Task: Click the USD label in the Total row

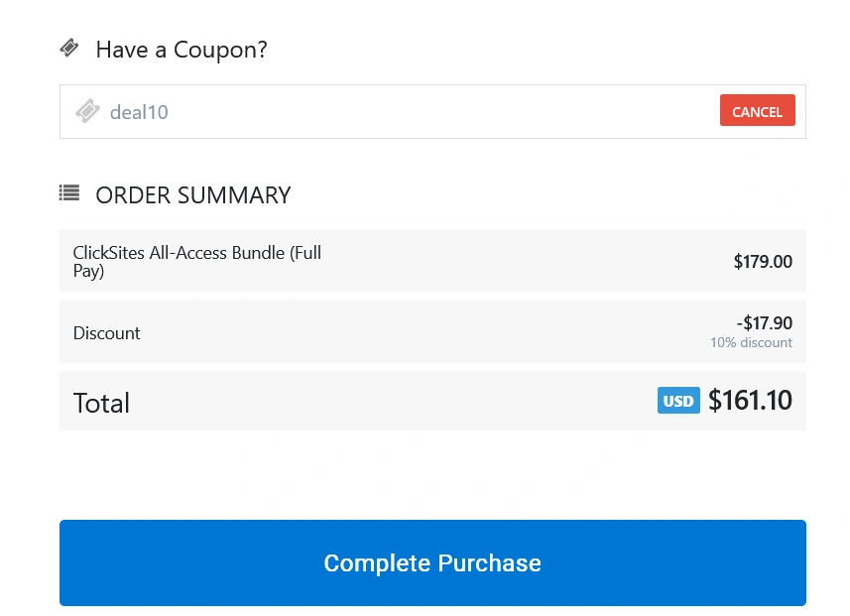Action: [678, 401]
